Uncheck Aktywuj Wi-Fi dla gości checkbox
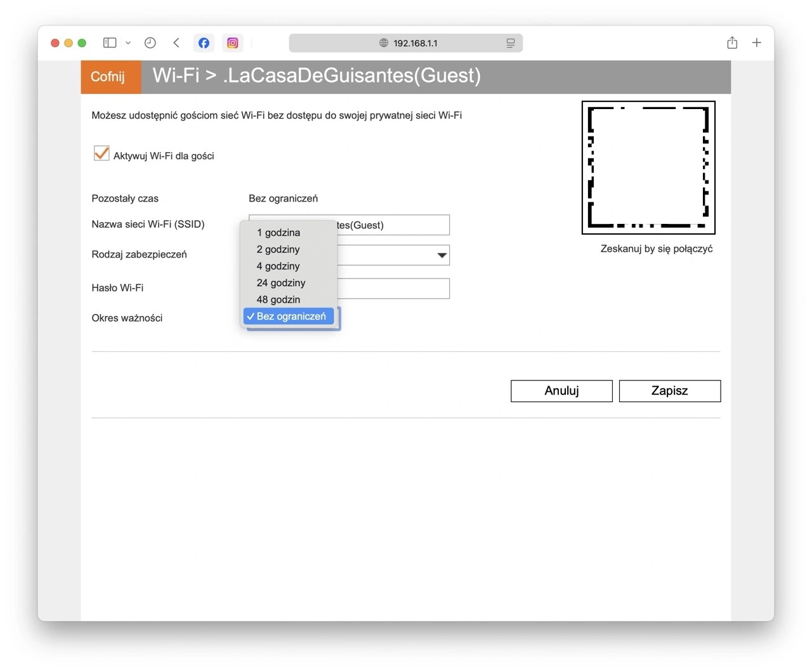 (x=101, y=153)
